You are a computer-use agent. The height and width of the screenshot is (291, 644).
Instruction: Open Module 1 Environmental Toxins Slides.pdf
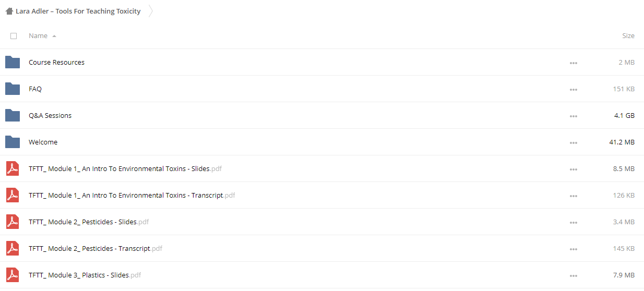point(126,168)
